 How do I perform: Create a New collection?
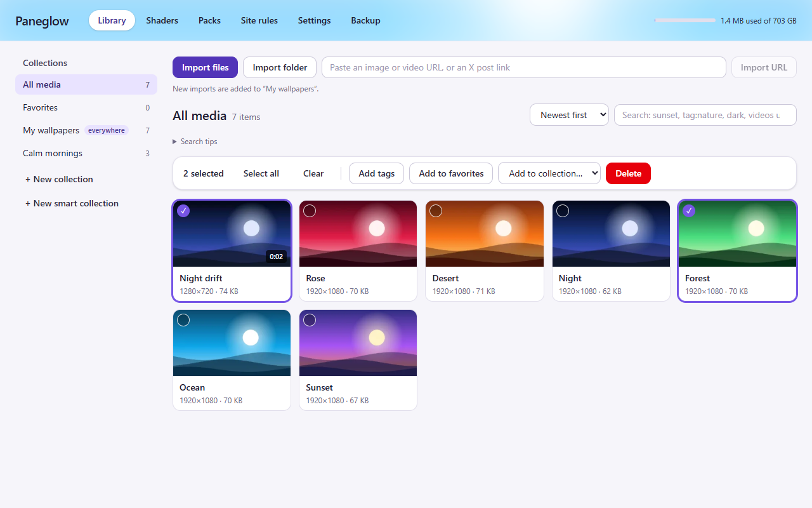59,179
